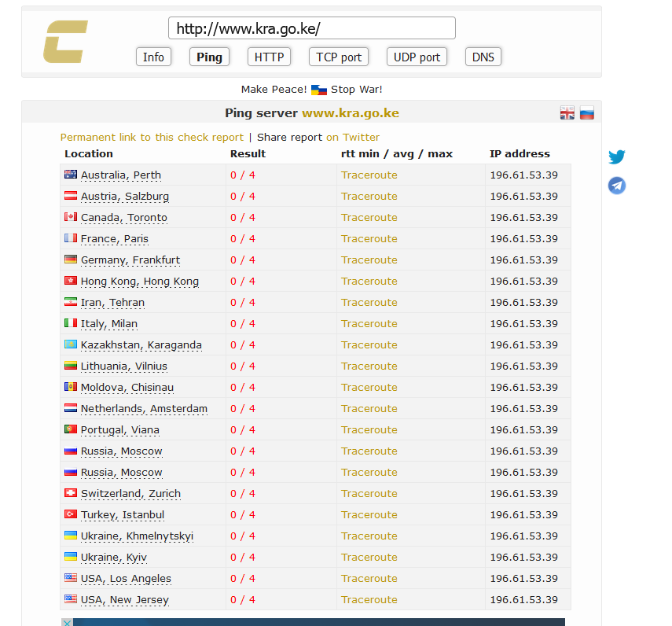Open the HTTP check tab

[269, 57]
